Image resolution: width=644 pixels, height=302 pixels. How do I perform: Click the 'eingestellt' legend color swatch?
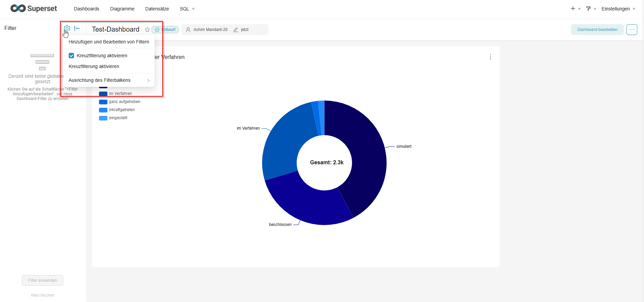click(103, 118)
